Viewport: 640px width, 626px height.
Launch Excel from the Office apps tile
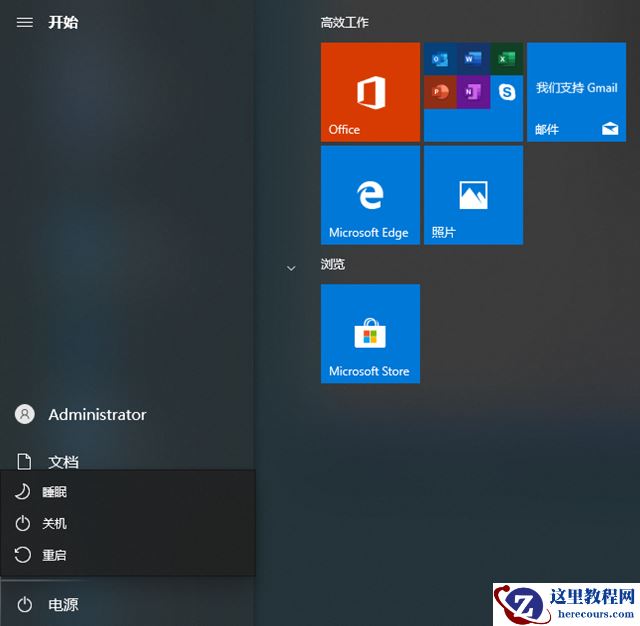click(507, 59)
